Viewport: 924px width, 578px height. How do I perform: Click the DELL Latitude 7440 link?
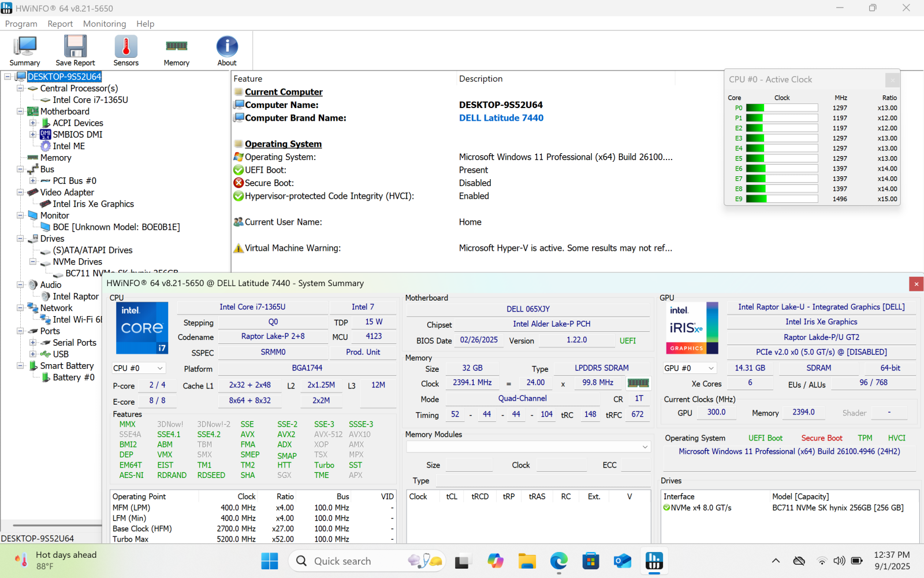[501, 118]
